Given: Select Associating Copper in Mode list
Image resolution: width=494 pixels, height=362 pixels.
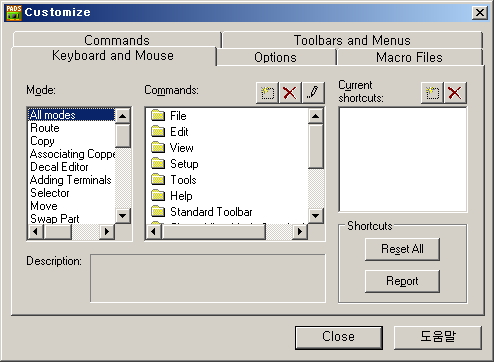Looking at the screenshot, I should pos(71,154).
